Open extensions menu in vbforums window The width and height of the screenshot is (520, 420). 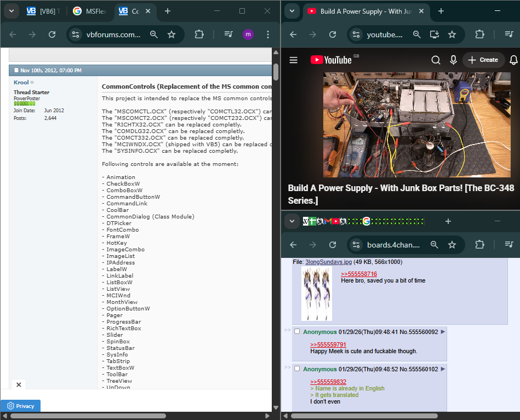(199, 34)
